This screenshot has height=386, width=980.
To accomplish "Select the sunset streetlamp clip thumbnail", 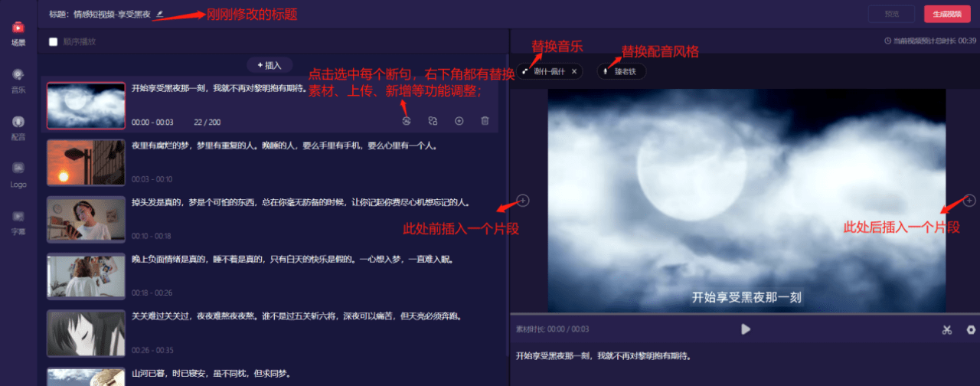I will [x=86, y=162].
